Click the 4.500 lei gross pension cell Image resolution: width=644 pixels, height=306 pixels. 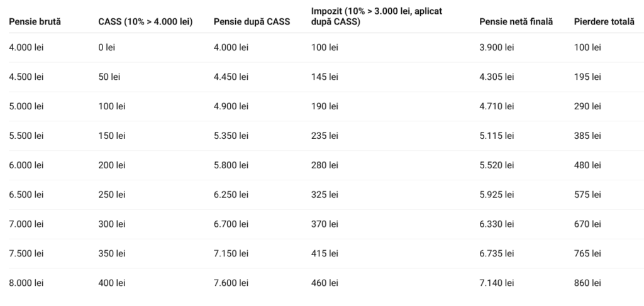26,77
